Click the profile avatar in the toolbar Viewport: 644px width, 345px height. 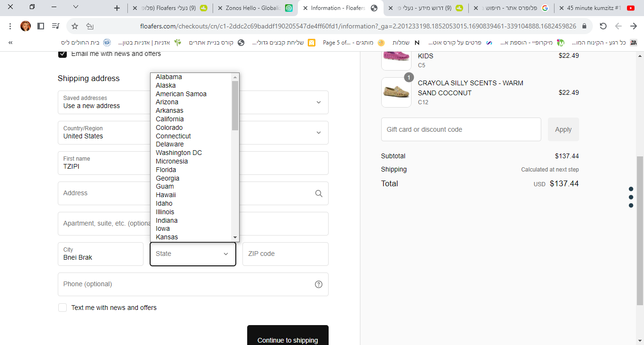26,26
